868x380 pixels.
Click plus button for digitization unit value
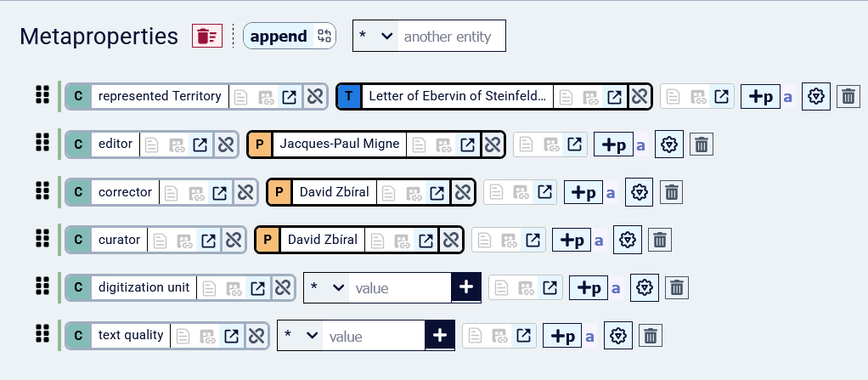[466, 287]
